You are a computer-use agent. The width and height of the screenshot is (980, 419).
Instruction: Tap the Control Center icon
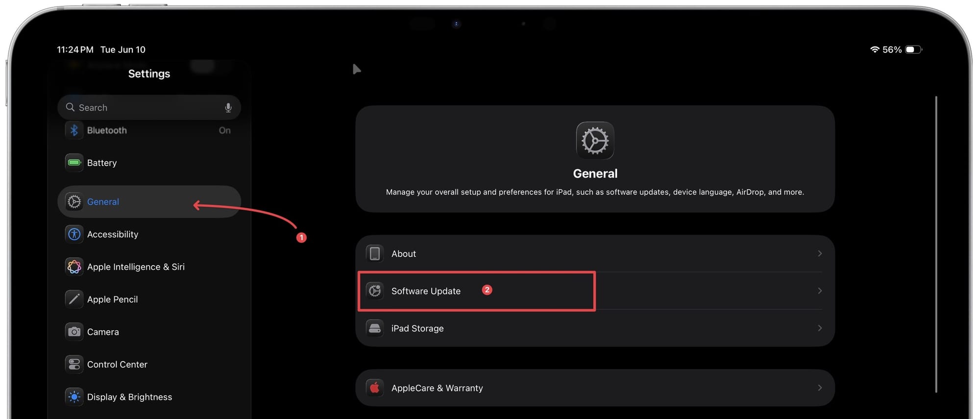(74, 364)
